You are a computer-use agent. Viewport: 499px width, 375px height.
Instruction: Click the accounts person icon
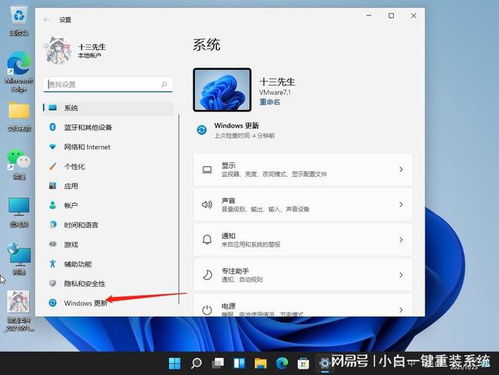(52, 205)
